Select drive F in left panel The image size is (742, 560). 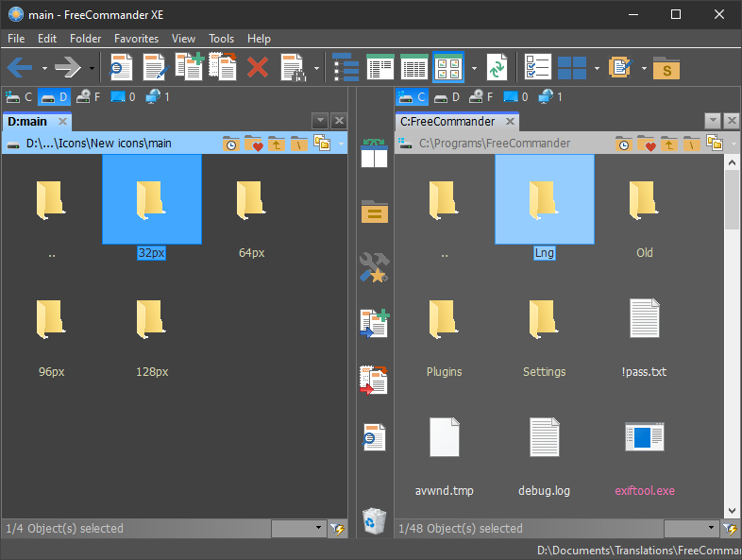(x=89, y=97)
